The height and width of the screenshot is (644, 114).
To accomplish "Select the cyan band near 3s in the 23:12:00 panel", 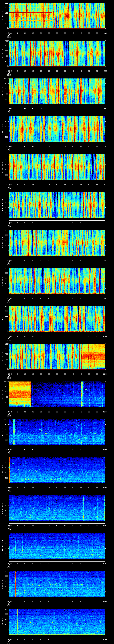I will [14, 432].
